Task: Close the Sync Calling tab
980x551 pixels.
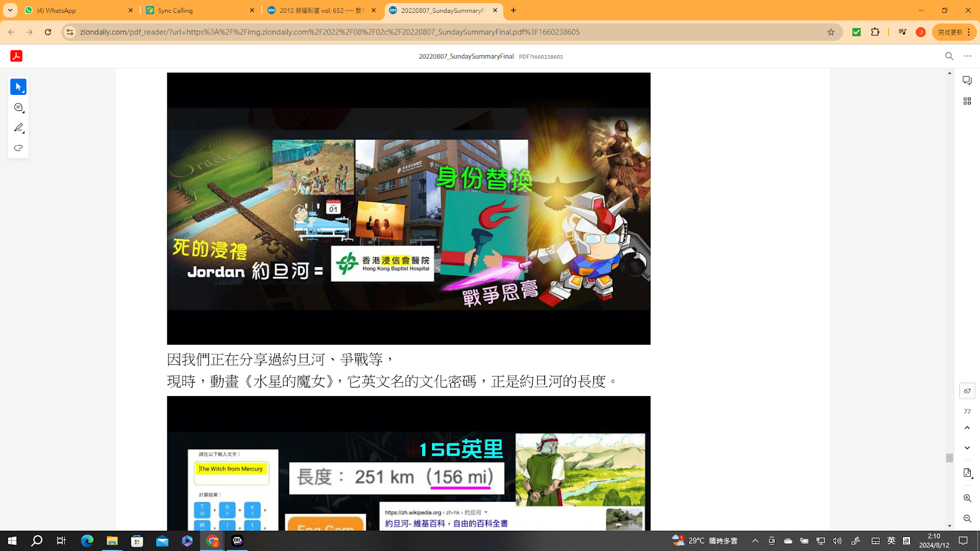Action: tap(252, 10)
